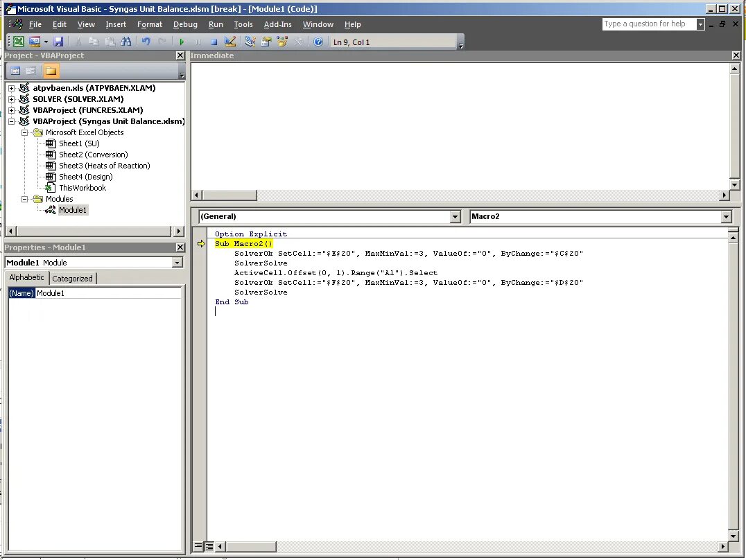Save the workbook with the floppy icon

58,42
